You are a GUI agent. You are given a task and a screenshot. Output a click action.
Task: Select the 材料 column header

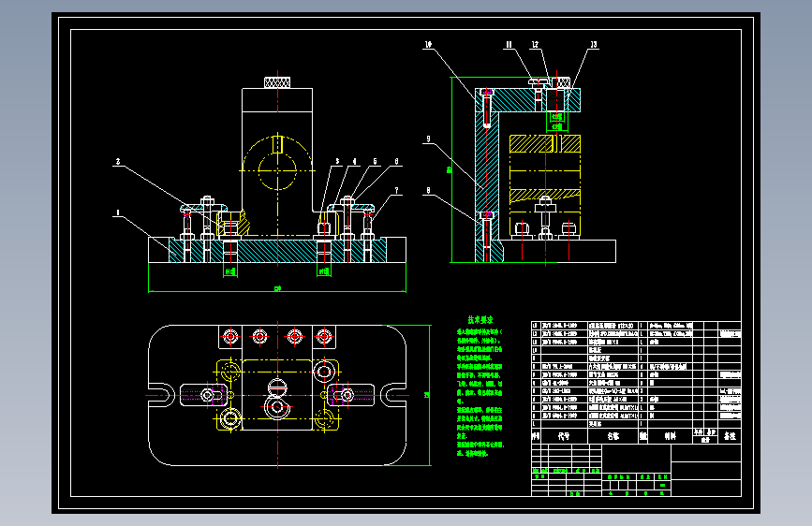point(670,436)
